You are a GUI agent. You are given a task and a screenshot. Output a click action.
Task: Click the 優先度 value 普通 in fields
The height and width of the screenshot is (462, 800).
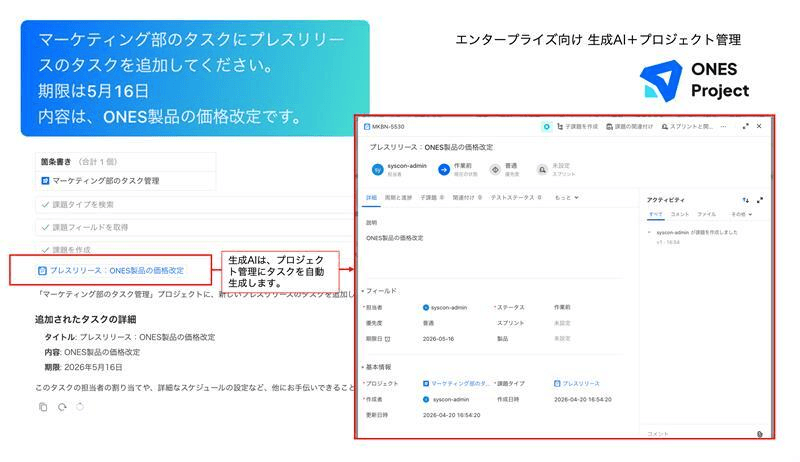[429, 323]
